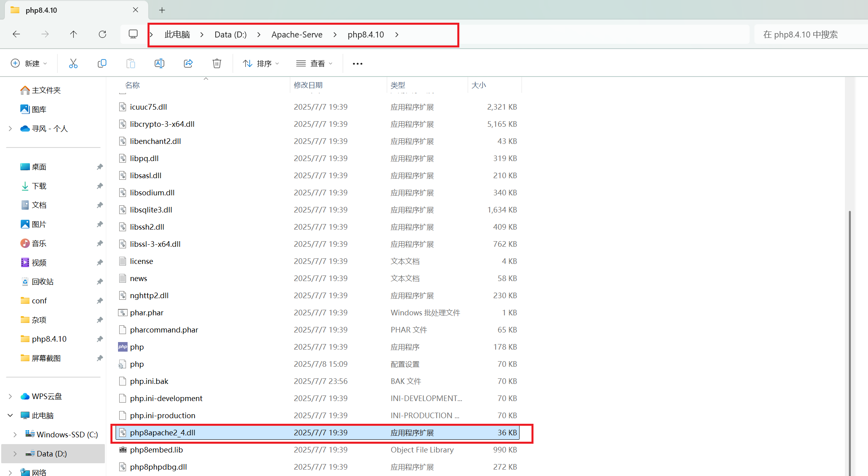Screen dimensions: 868x476
Task: Switch to the php8.4.10 tab
Action: [41, 10]
